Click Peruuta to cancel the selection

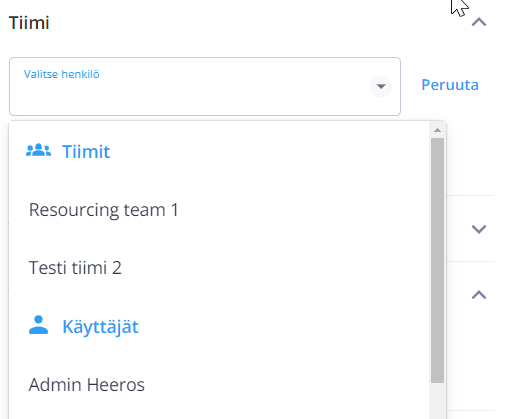450,85
